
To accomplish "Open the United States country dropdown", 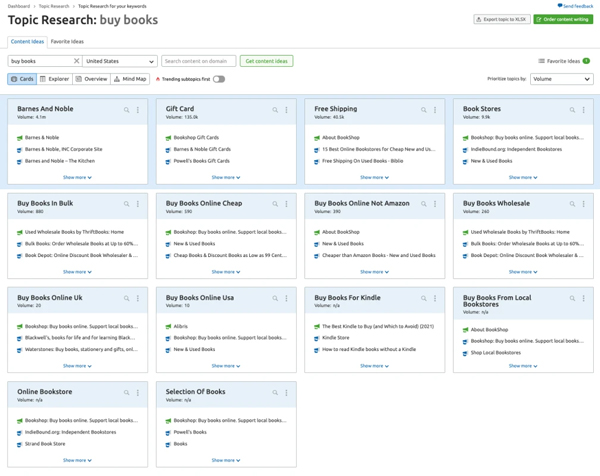I will tap(120, 61).
